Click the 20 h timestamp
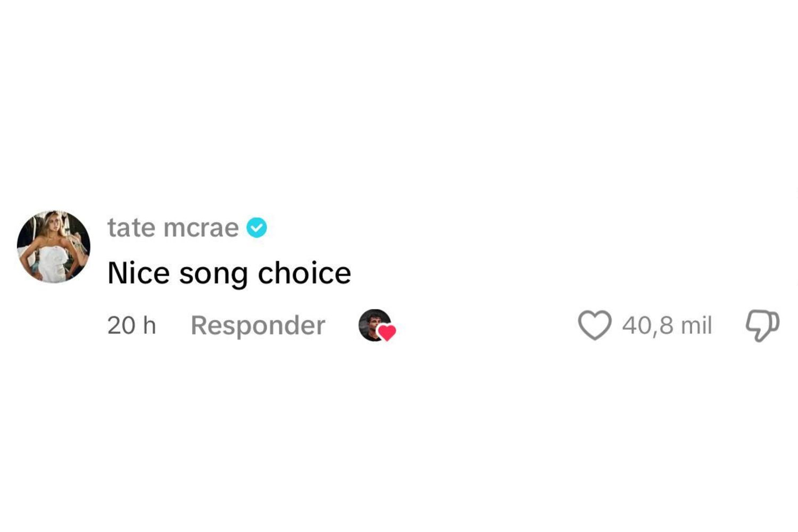798x532 pixels. 131,325
